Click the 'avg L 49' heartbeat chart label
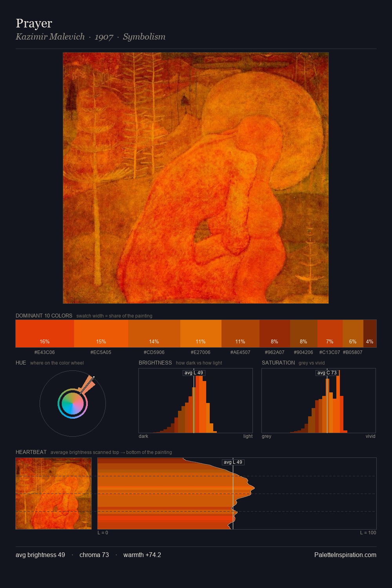 (x=233, y=462)
